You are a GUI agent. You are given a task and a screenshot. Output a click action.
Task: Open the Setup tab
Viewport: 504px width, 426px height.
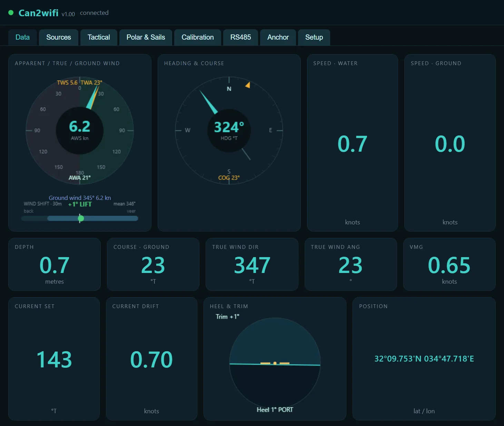pyautogui.click(x=314, y=37)
